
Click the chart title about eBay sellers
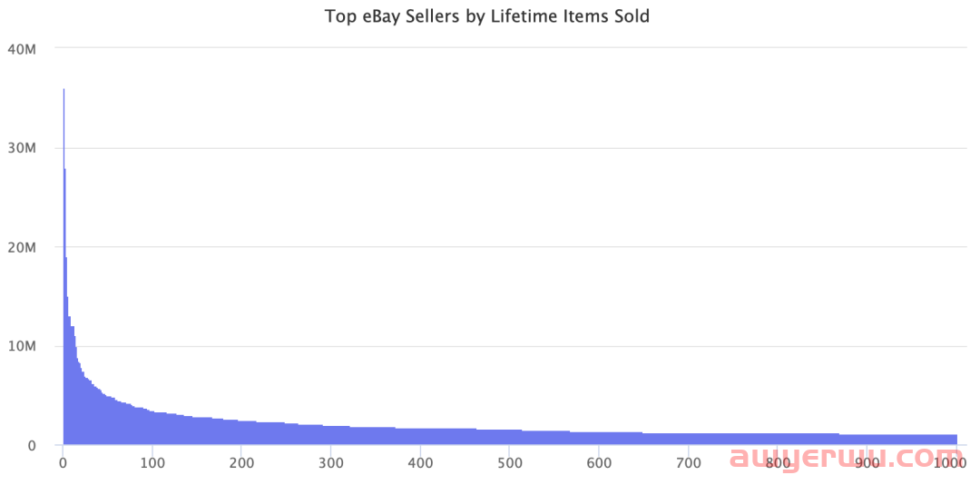click(x=487, y=16)
